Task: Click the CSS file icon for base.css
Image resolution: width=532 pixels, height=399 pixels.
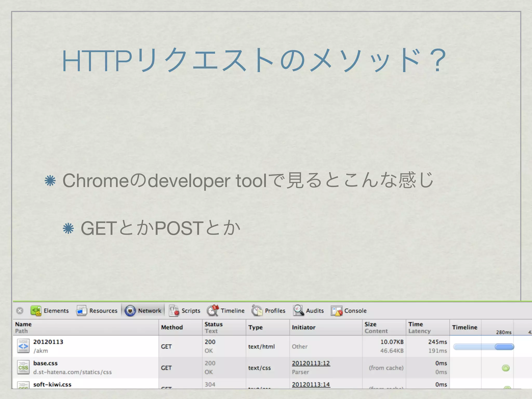Action: tap(23, 367)
